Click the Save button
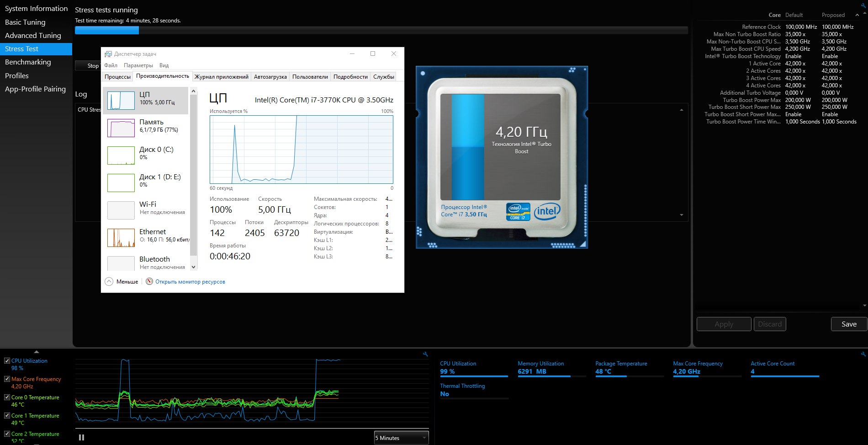 tap(849, 324)
